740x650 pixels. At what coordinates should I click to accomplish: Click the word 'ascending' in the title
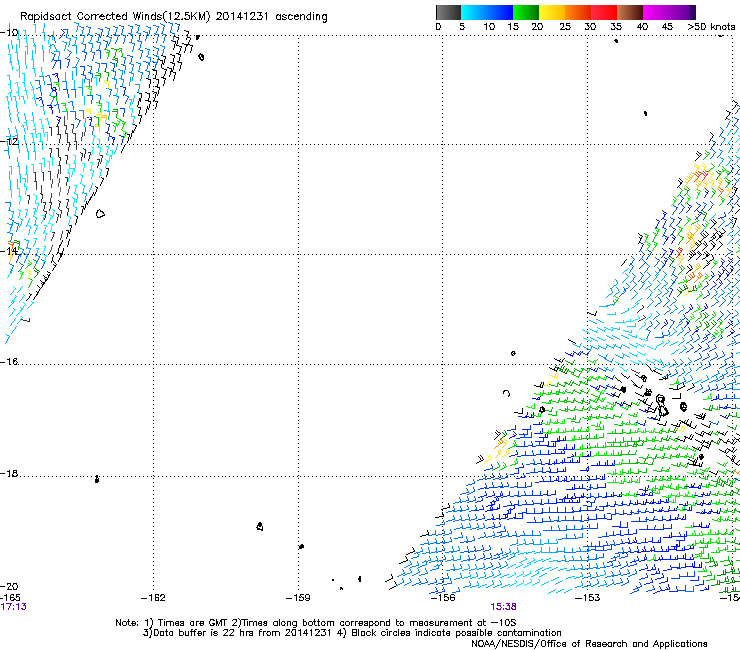point(301,17)
